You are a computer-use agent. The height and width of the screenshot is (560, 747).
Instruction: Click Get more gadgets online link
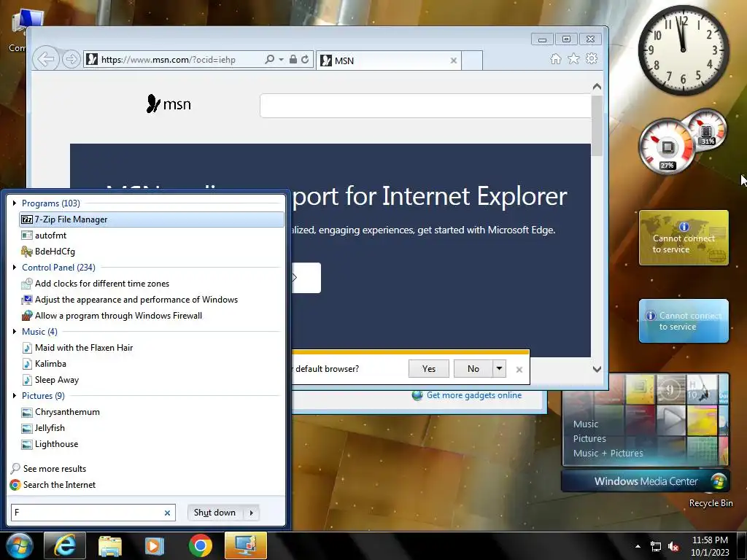pos(474,395)
